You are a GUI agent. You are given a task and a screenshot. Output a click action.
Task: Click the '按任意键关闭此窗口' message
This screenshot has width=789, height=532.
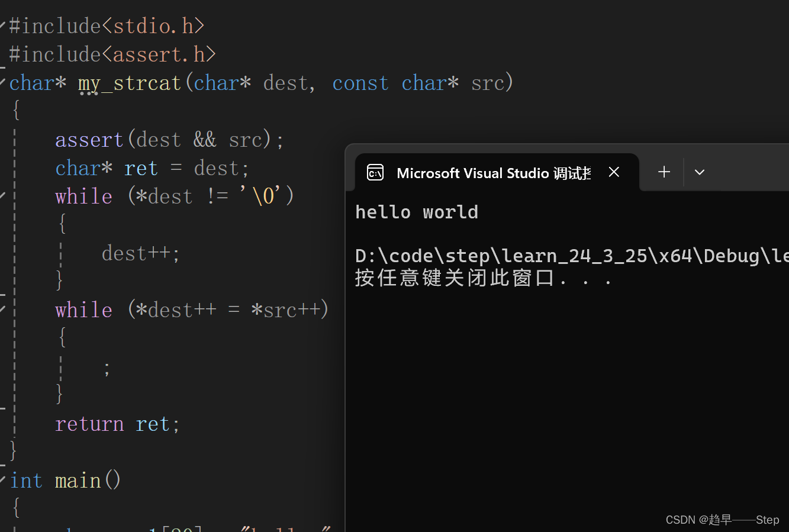pyautogui.click(x=484, y=278)
